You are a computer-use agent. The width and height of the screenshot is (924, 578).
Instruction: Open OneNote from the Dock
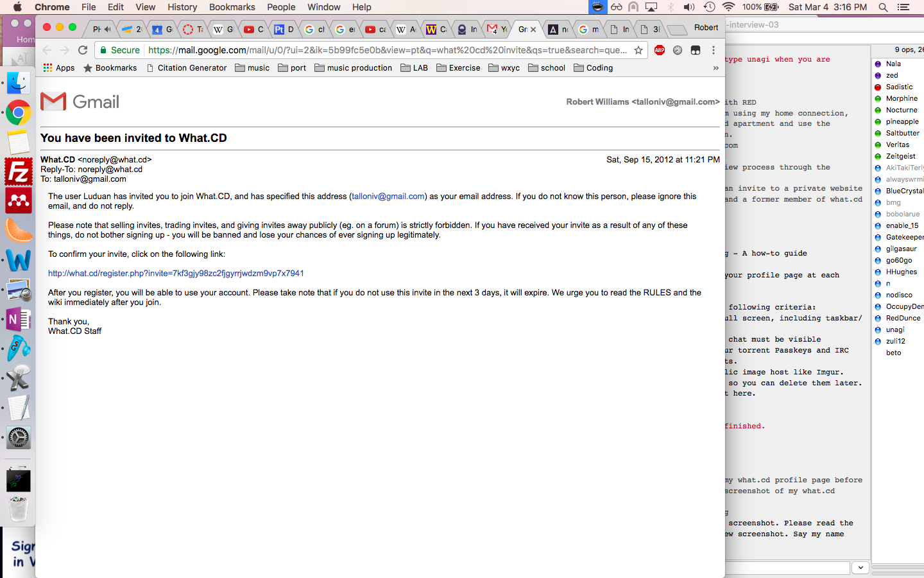(19, 319)
